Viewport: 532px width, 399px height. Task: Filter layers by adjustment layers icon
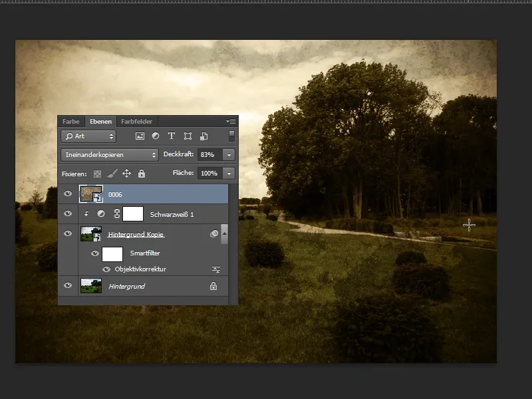(156, 136)
